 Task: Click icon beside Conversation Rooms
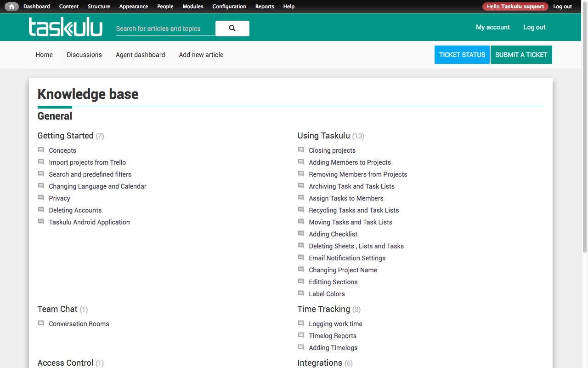(x=41, y=323)
